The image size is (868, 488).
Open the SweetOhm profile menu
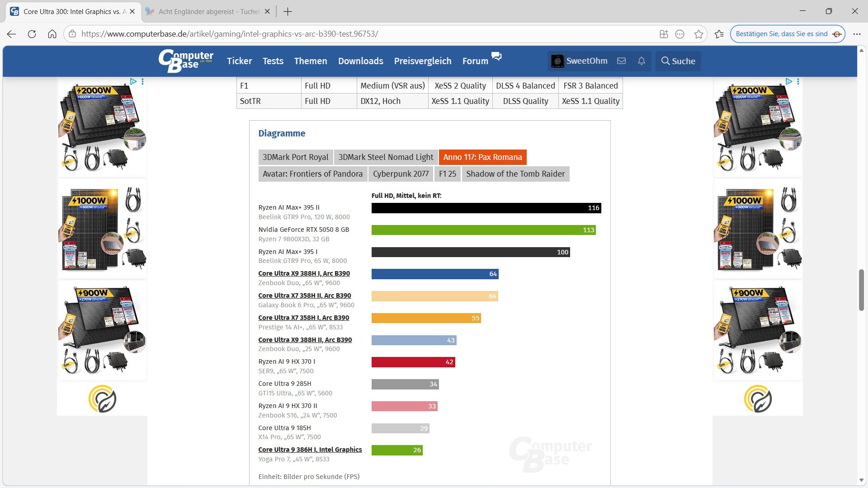[x=580, y=61]
